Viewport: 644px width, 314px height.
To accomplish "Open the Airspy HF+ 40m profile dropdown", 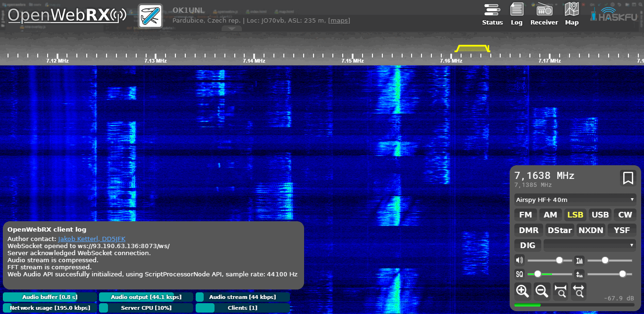I will pos(575,200).
